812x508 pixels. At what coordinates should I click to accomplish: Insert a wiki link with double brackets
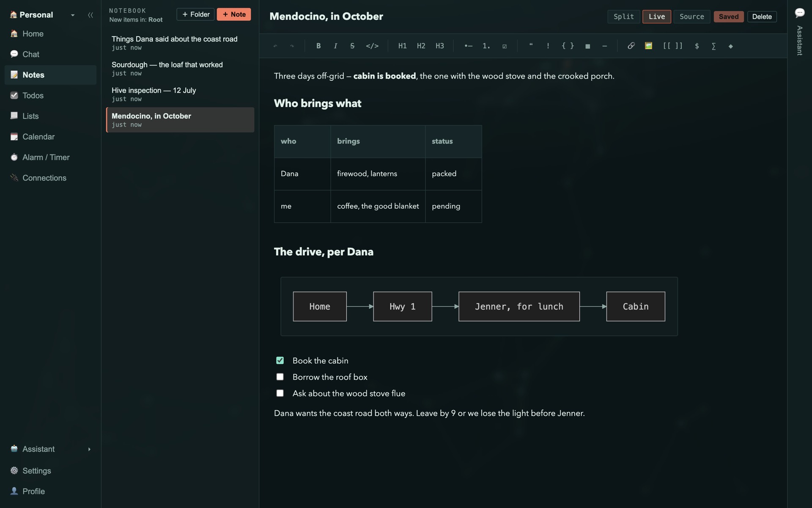(x=672, y=46)
